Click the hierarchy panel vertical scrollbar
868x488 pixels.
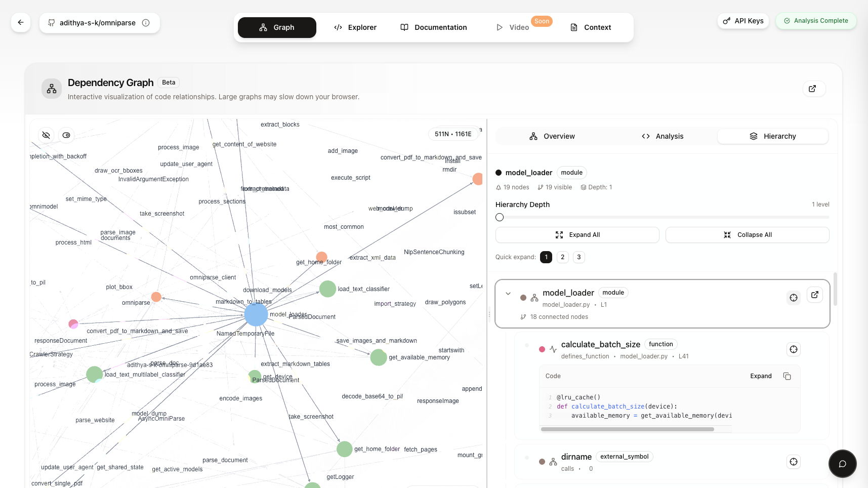coord(835,289)
